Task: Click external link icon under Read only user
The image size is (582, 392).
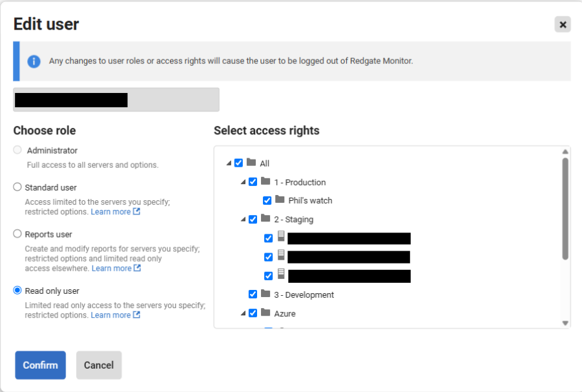Action: [x=137, y=315]
